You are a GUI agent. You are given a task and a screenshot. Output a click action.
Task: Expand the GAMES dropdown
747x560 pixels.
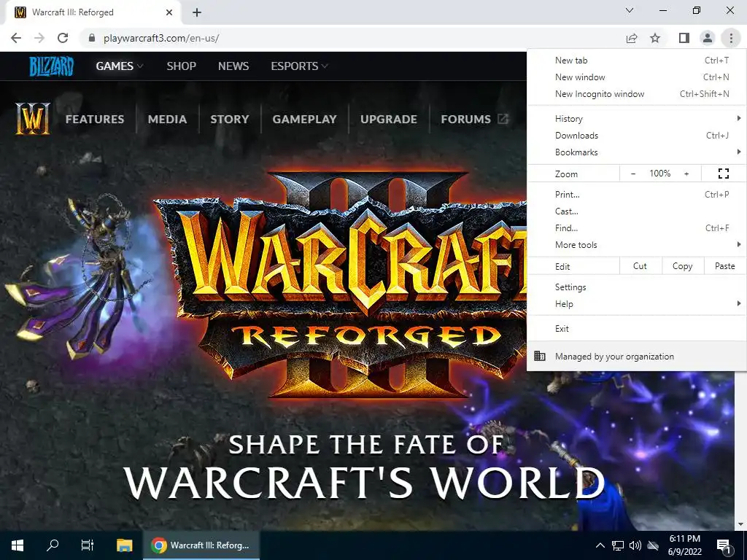tap(119, 66)
